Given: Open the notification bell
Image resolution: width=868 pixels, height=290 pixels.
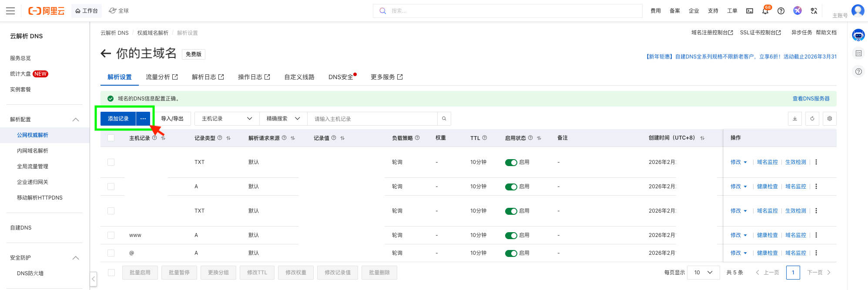Looking at the screenshot, I should pos(765,11).
